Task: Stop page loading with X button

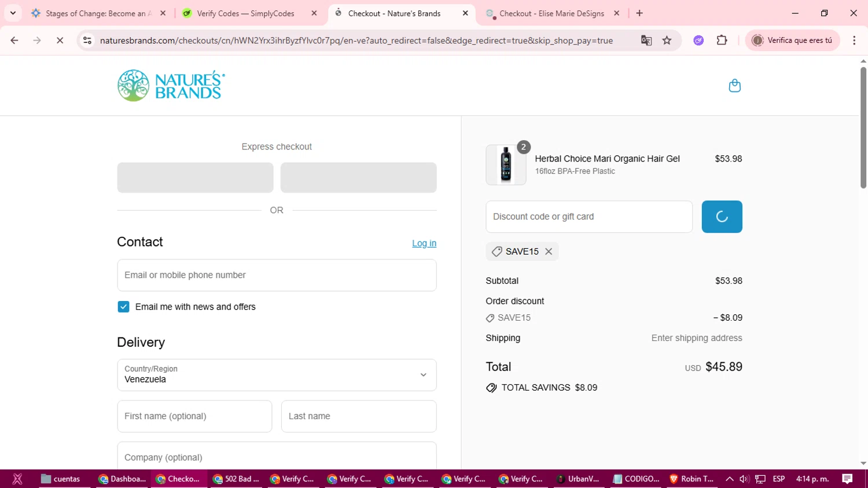Action: 60,41
